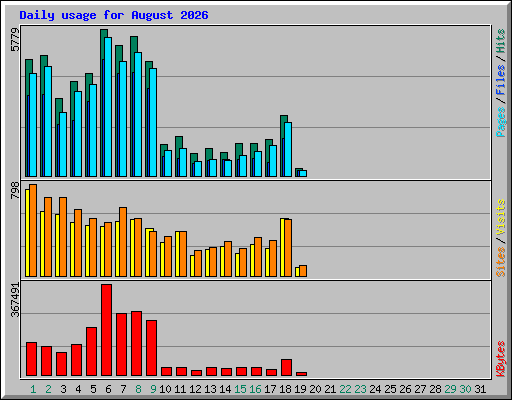Click day 10 on the x-axis
The width and height of the screenshot is (512, 400).
click(165, 389)
